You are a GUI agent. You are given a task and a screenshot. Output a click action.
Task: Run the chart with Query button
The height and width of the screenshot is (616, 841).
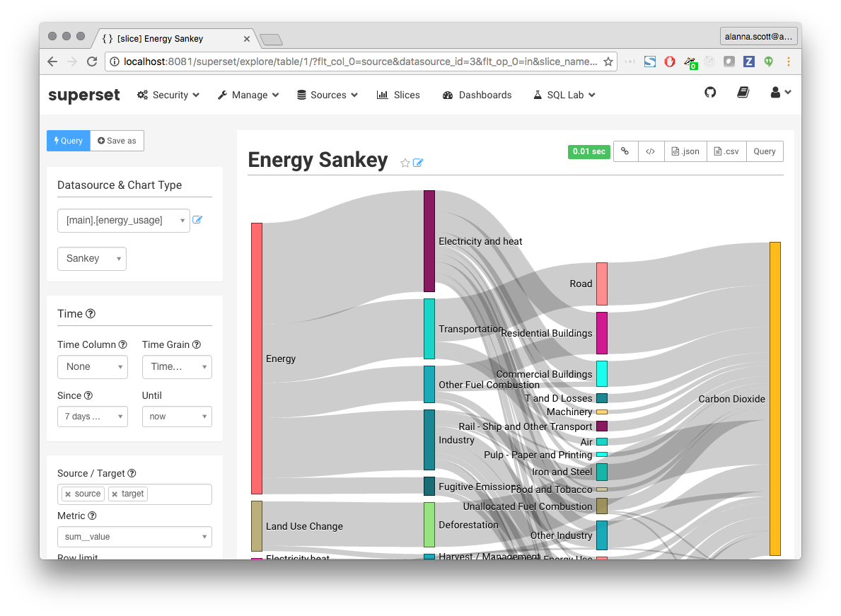(69, 141)
